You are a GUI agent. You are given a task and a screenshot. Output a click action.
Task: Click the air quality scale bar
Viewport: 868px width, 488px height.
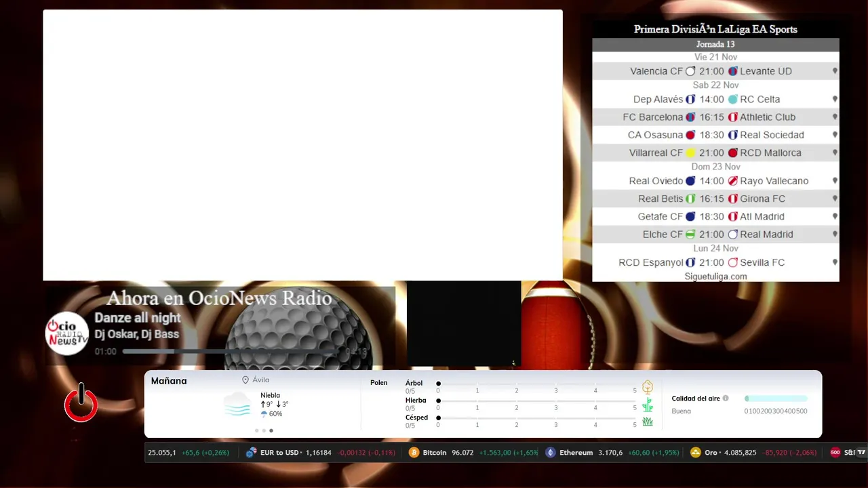776,399
